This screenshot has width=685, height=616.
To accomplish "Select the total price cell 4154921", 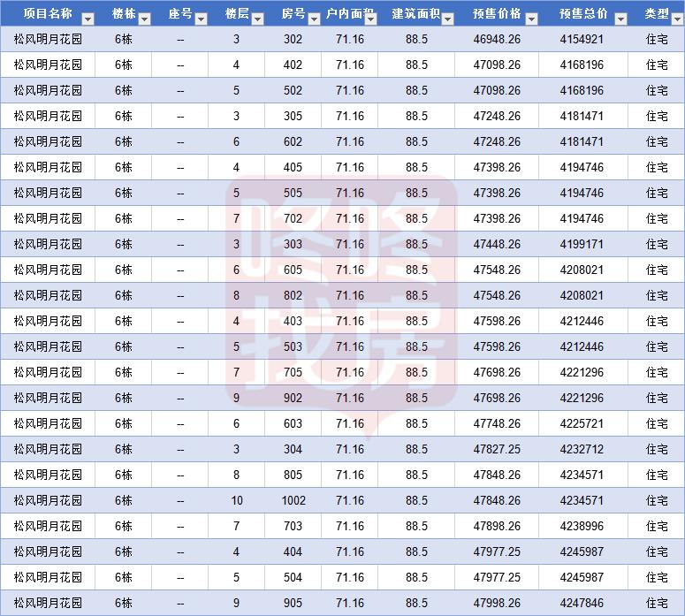I will click(582, 39).
